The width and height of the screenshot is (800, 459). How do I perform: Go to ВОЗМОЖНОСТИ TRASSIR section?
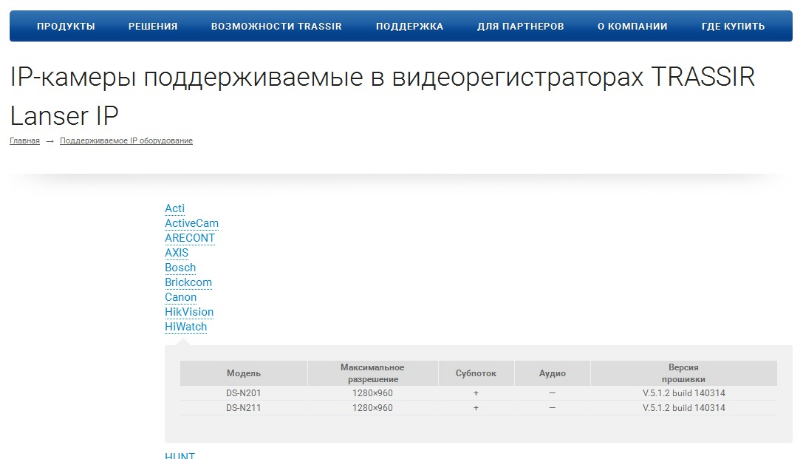(x=277, y=27)
